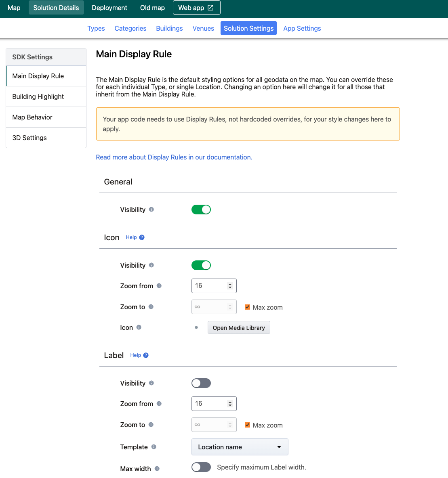Viewport: 448px width, 478px height.
Task: Enable the Label Visibility toggle
Action: point(201,383)
